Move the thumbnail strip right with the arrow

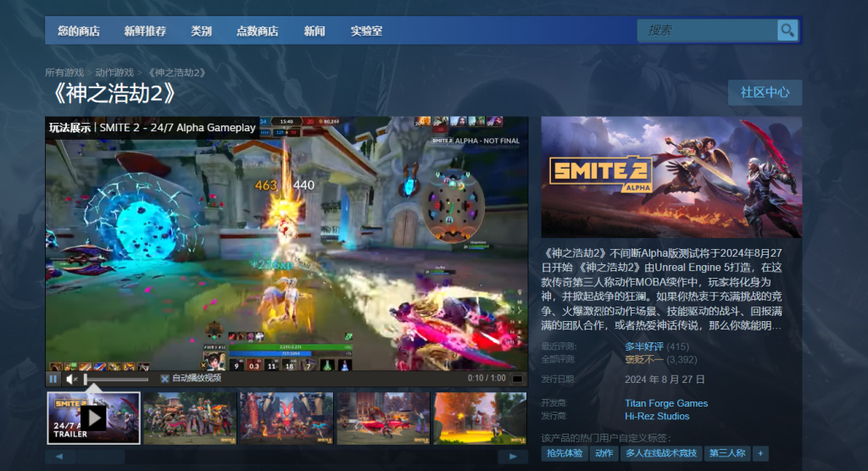[x=513, y=457]
